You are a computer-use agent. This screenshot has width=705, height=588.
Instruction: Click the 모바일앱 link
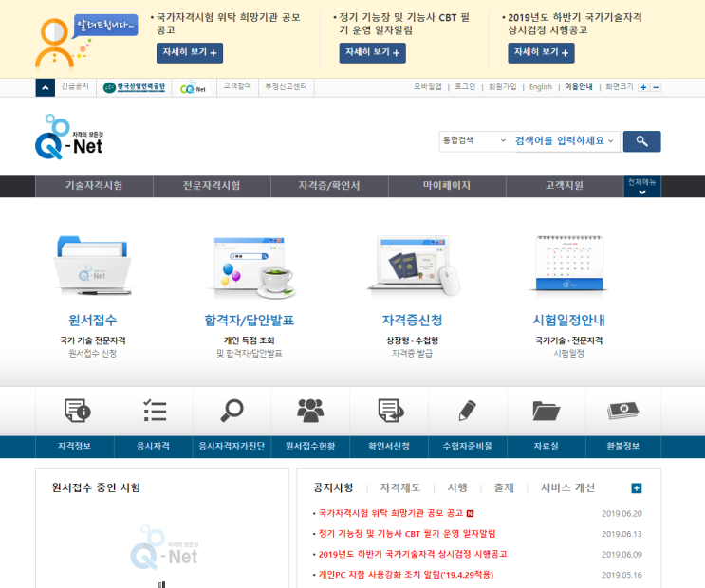coord(428,86)
